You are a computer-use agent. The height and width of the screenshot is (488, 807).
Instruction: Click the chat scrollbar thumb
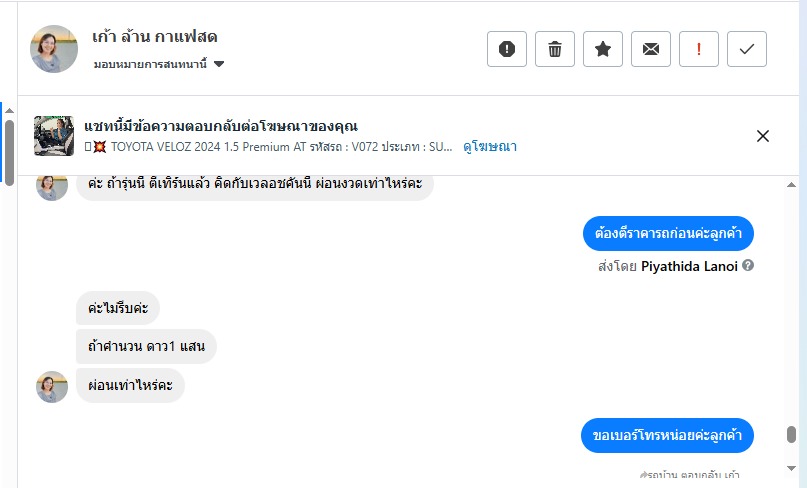point(791,435)
